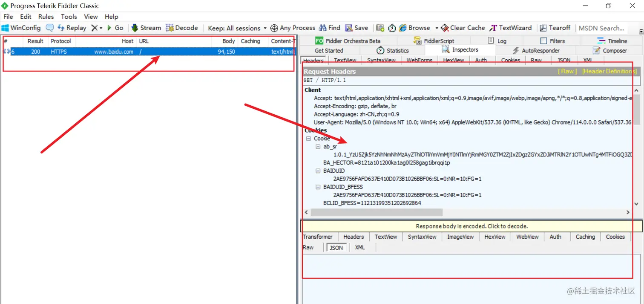Click the Tearoff toolbar button

click(555, 28)
